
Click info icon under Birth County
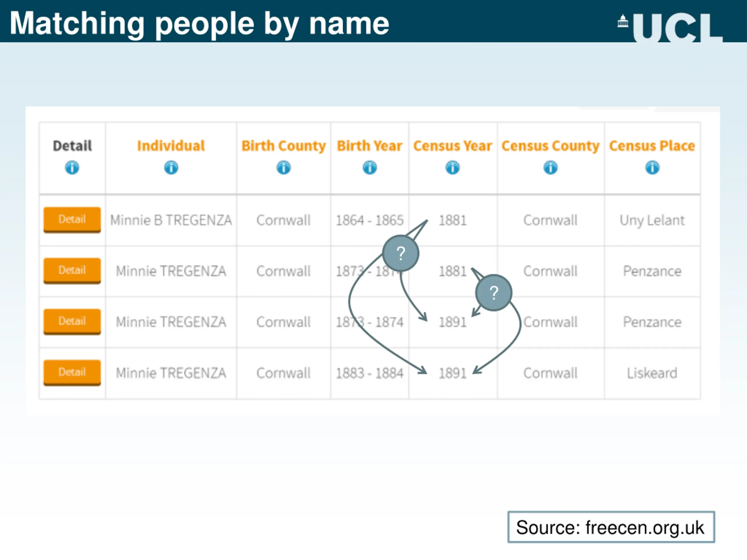[x=283, y=167]
